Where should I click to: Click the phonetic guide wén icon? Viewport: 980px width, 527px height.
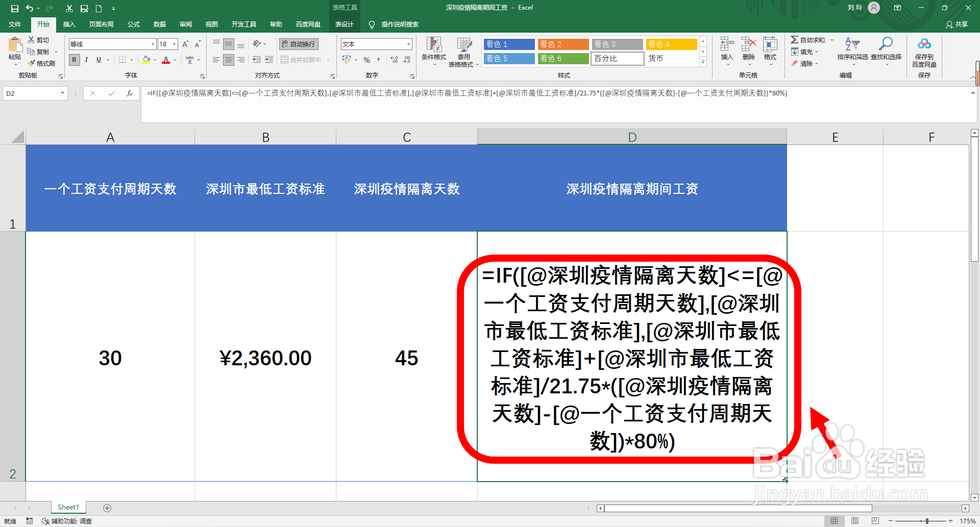190,60
